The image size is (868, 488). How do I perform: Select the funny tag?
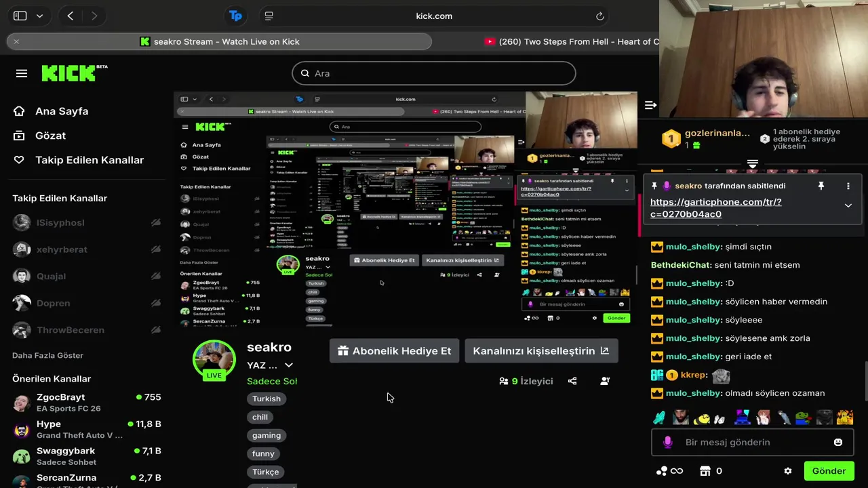pos(263,453)
